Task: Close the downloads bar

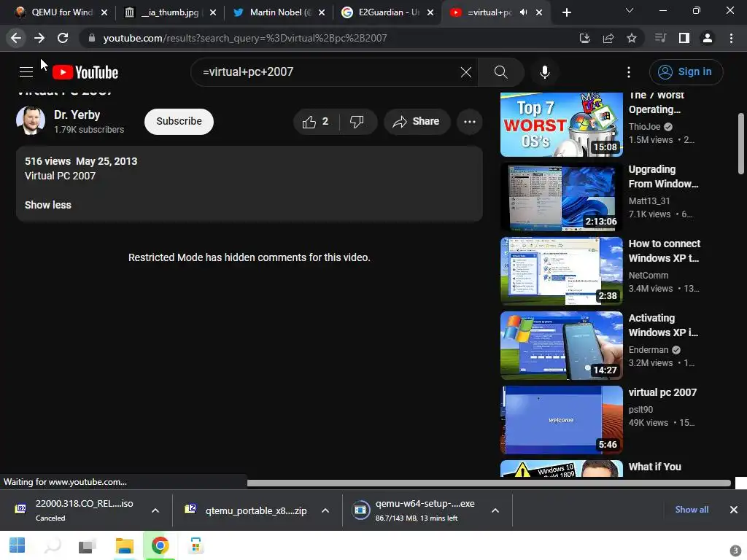Action: pyautogui.click(x=734, y=510)
